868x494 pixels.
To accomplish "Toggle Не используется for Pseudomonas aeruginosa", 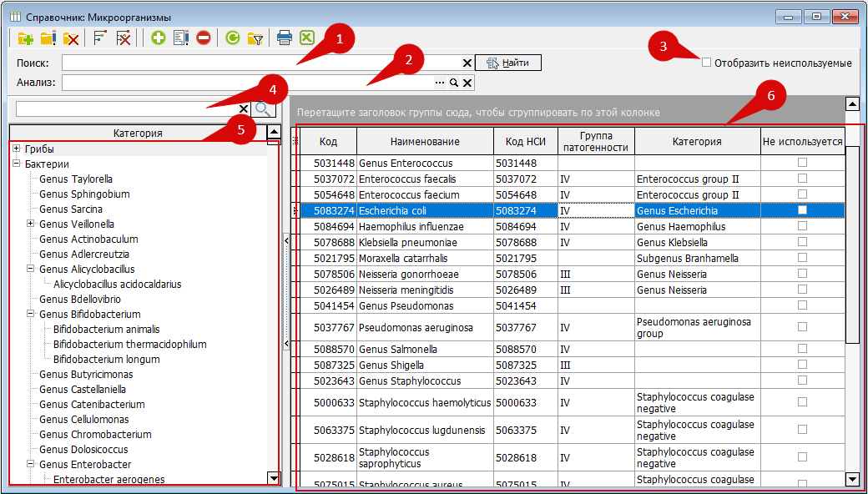I will click(x=802, y=327).
